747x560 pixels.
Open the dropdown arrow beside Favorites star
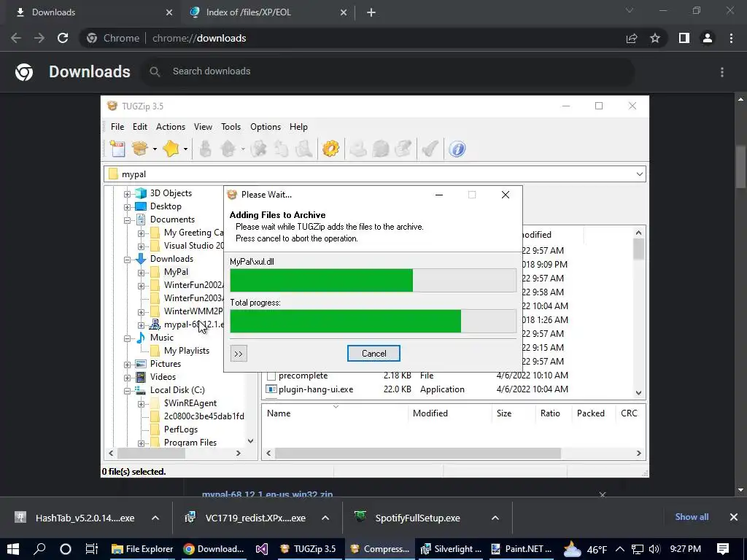click(185, 149)
